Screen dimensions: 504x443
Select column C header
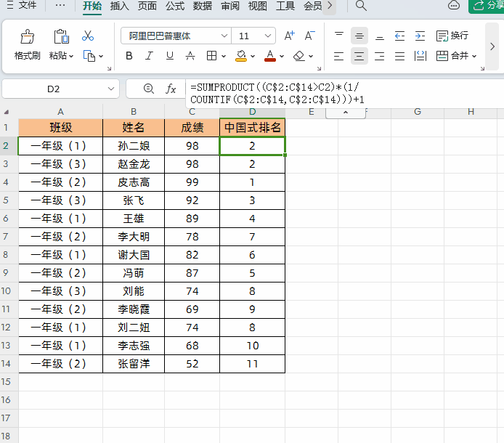tap(192, 112)
